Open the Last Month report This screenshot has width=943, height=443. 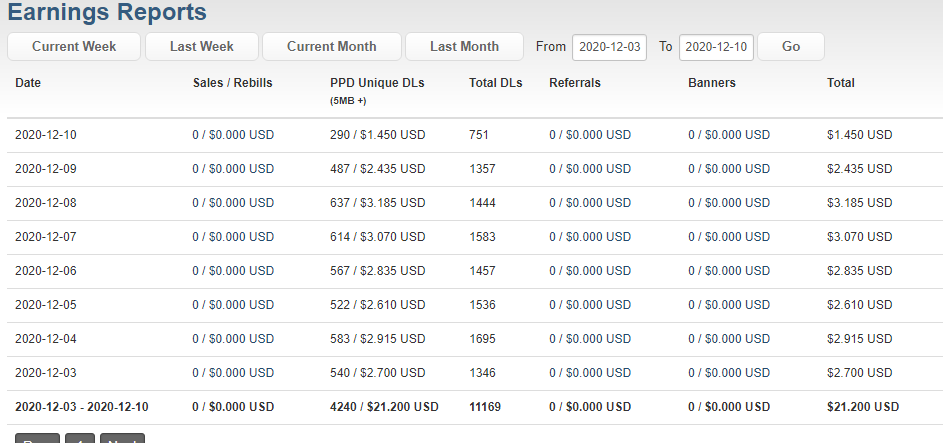coord(464,47)
